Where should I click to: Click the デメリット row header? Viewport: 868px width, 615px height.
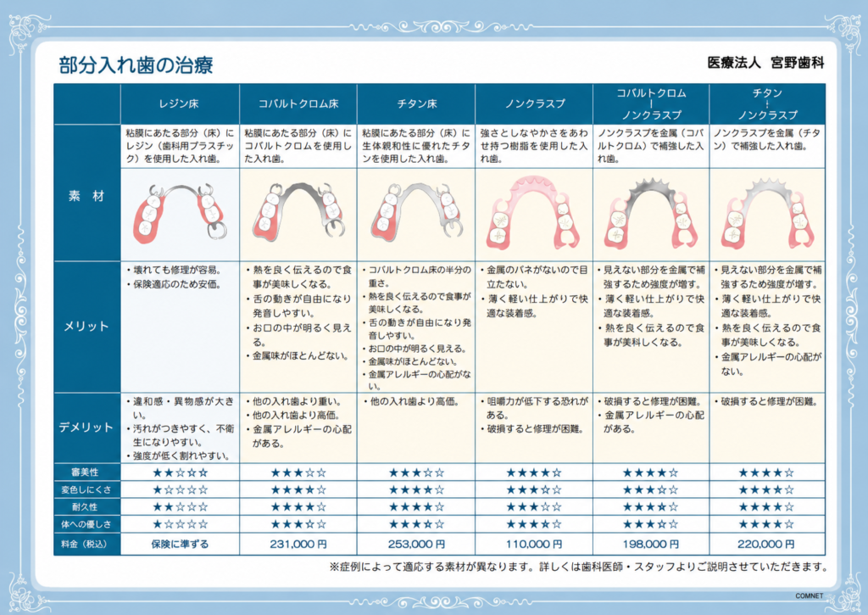coord(87,428)
